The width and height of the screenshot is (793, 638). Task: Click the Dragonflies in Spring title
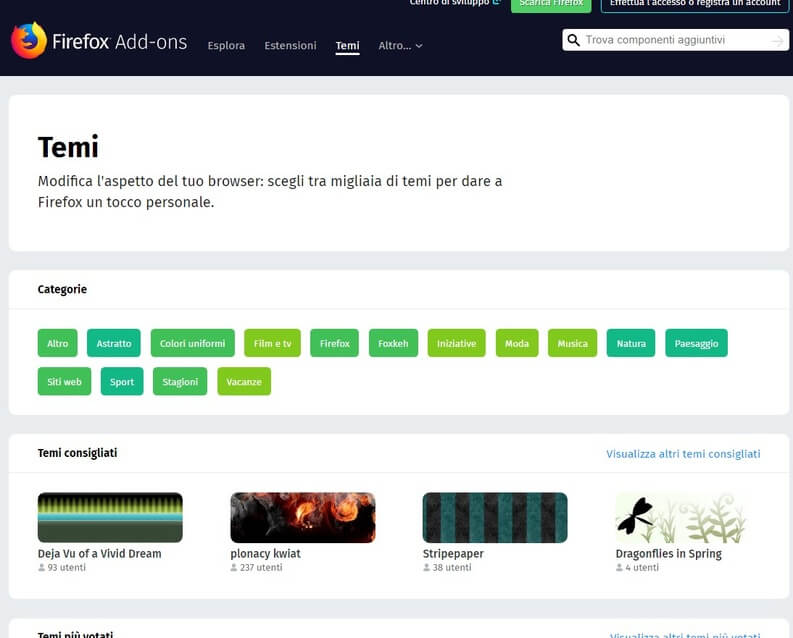pos(669,554)
